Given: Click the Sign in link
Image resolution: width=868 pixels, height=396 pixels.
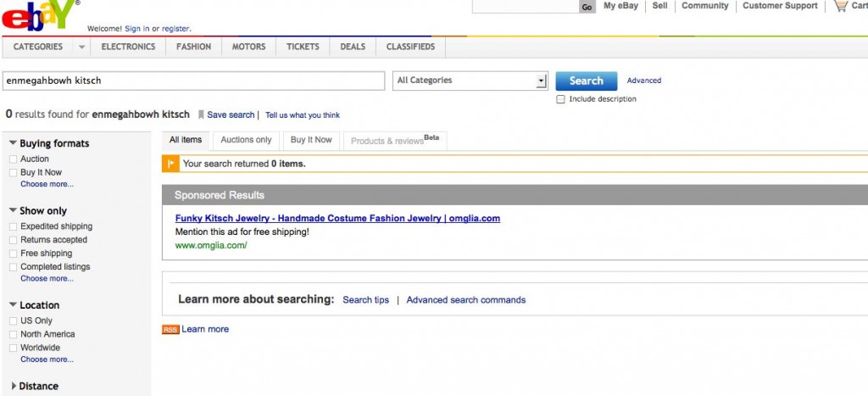Looking at the screenshot, I should (136, 29).
